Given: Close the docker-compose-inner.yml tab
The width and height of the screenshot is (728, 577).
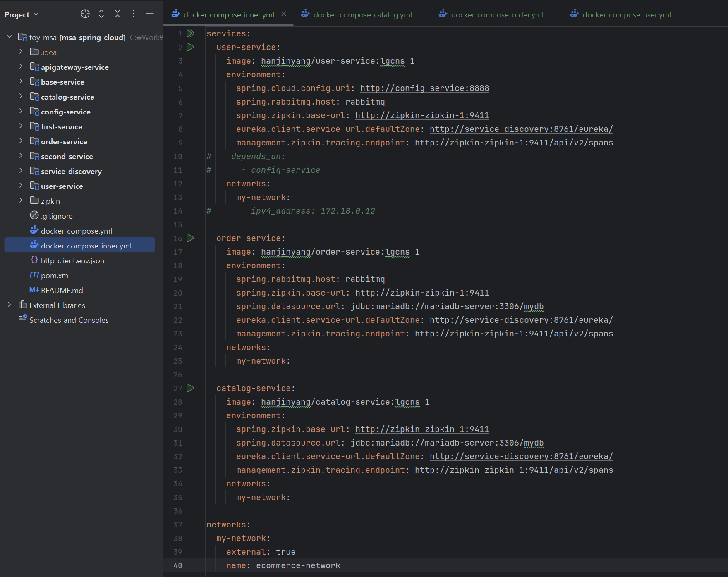Looking at the screenshot, I should [x=284, y=14].
